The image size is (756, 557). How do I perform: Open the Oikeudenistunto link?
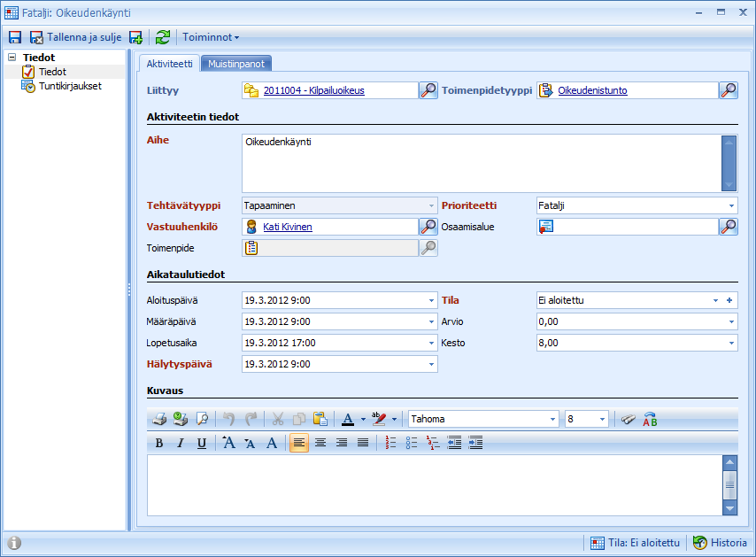click(592, 90)
